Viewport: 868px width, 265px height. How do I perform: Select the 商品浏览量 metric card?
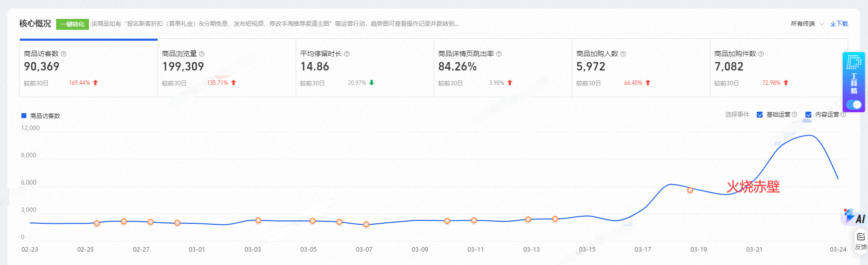[x=227, y=68]
